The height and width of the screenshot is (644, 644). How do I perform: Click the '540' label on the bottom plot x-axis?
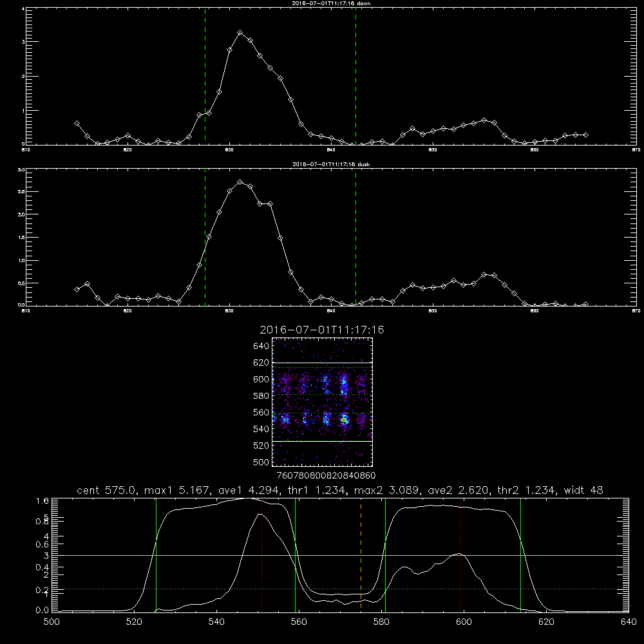coord(216,622)
